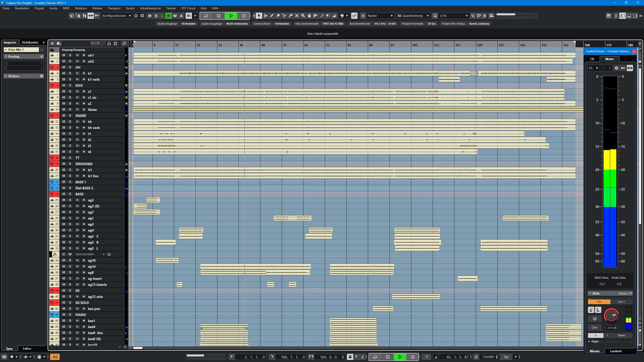
Task: Click the Dim button in Control Room
Action: pyautogui.click(x=594, y=328)
